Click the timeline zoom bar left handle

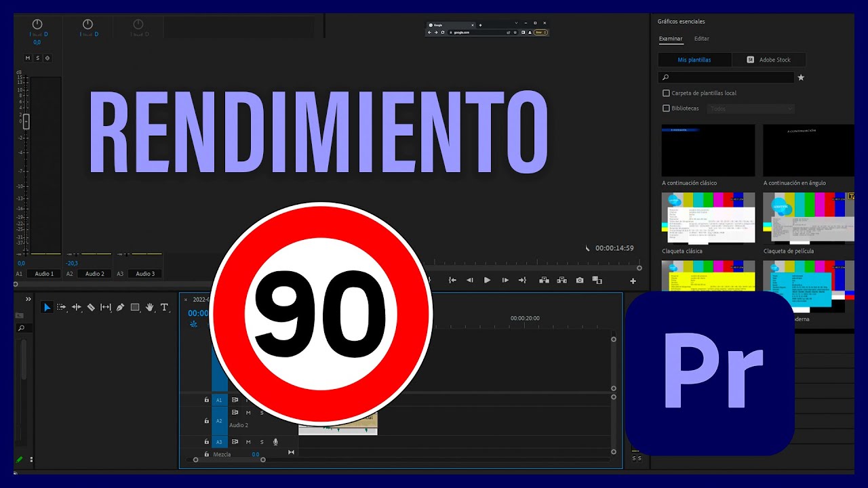[x=196, y=460]
